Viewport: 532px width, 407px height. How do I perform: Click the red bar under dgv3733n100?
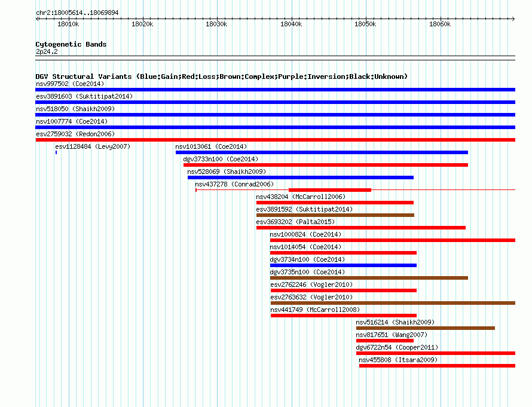pos(326,165)
